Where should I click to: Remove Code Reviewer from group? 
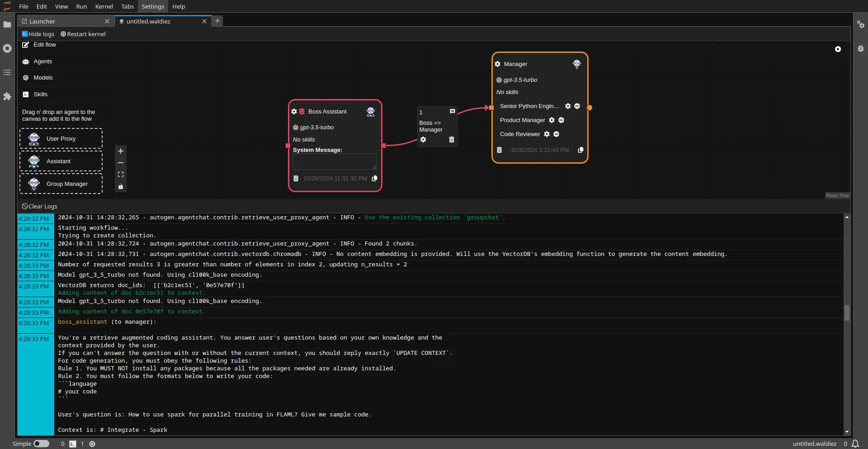pos(557,134)
